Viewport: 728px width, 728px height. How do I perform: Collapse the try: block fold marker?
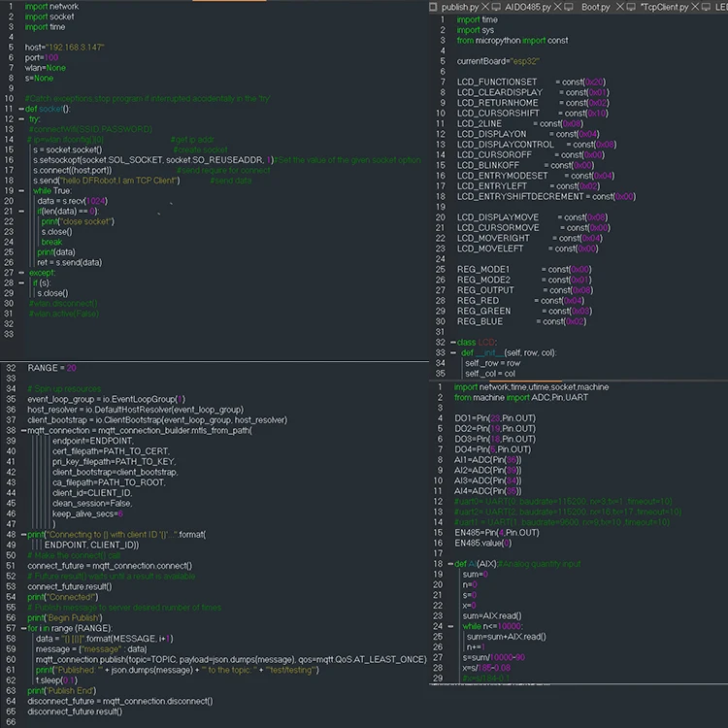(x=20, y=119)
